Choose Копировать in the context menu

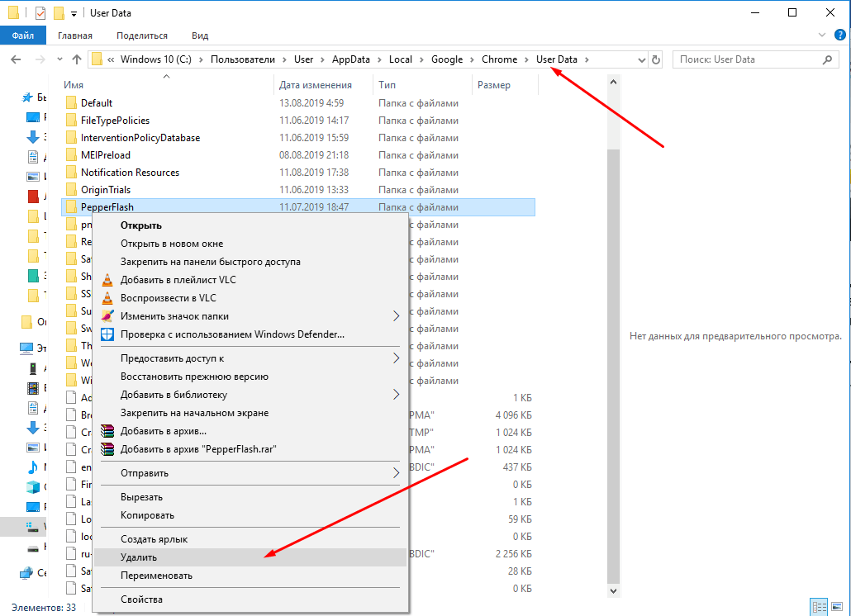[250, 515]
